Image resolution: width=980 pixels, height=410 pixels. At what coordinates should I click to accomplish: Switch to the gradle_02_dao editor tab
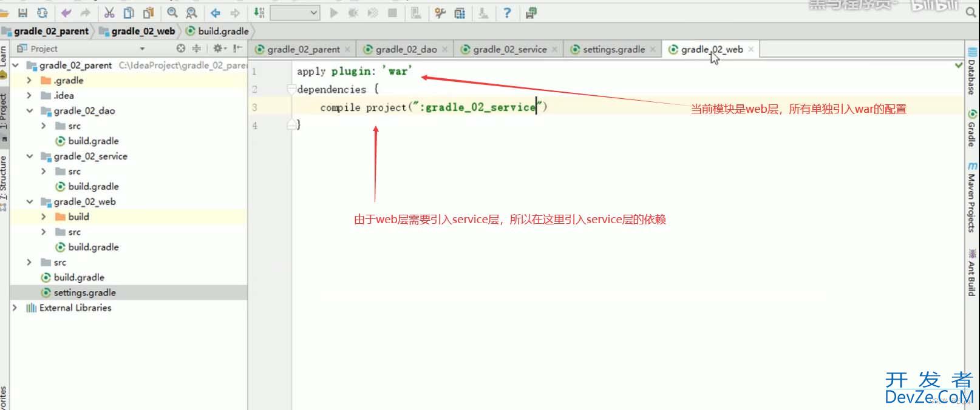pos(406,49)
